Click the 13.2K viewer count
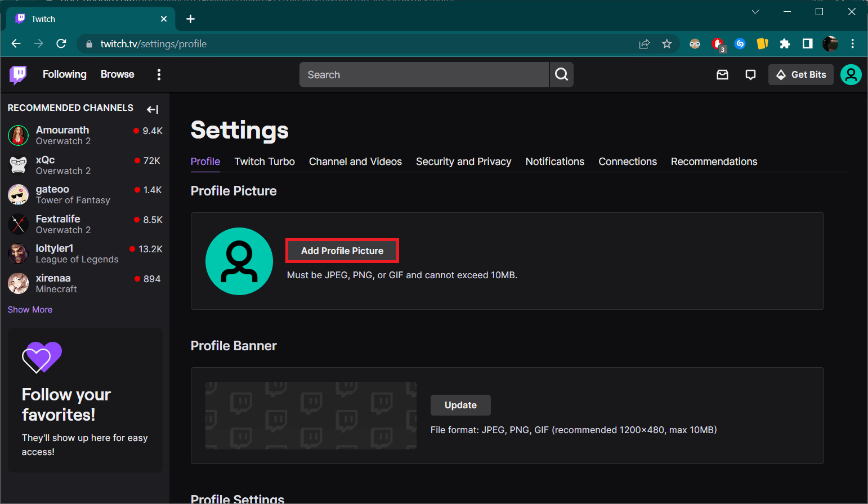Viewport: 868px width, 504px height. pyautogui.click(x=150, y=249)
